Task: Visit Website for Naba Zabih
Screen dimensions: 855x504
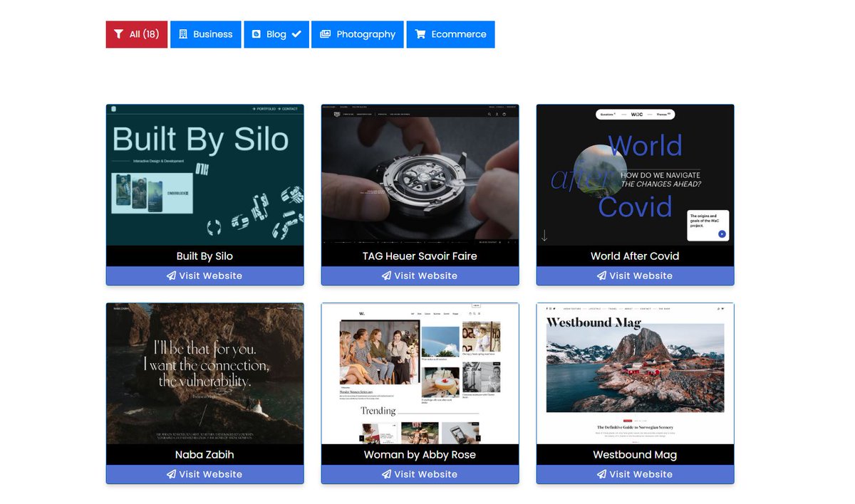Action: tap(205, 474)
